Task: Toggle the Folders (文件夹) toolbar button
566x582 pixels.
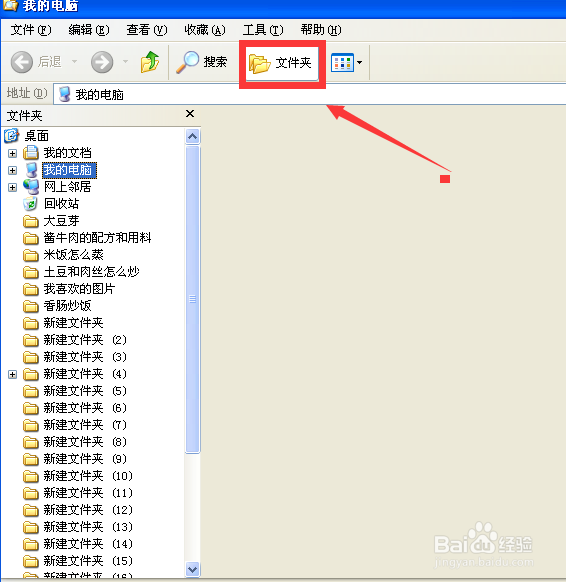Action: coord(282,63)
